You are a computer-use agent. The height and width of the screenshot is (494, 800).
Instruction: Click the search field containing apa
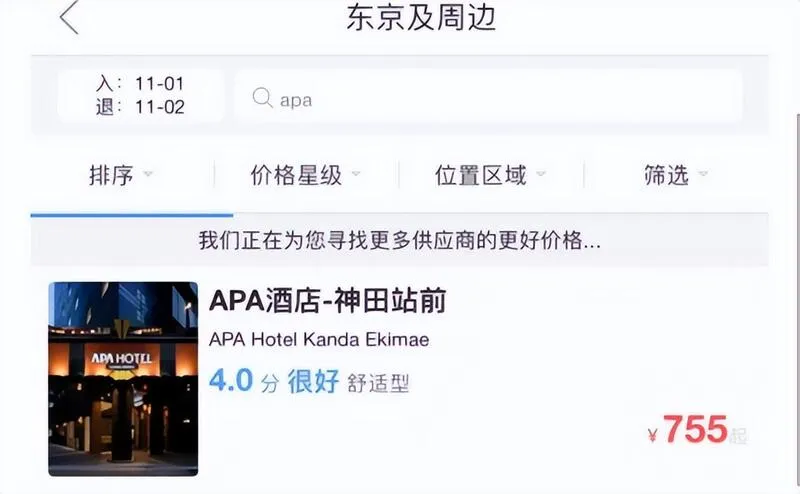click(x=488, y=96)
